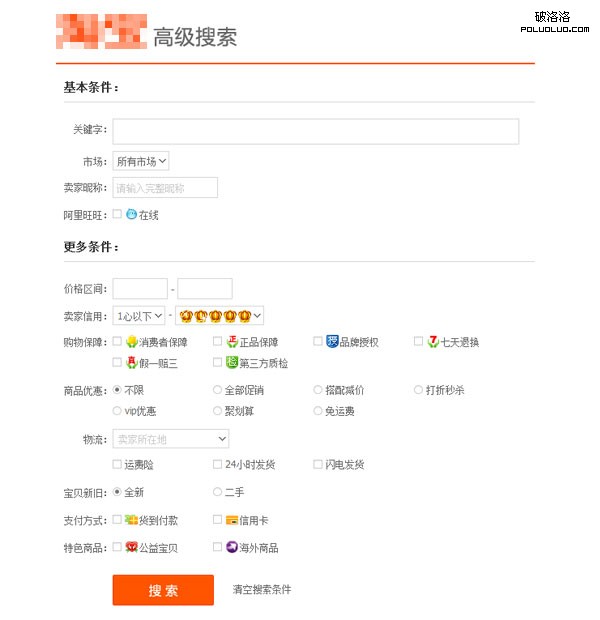Click the 七天退换 icon
This screenshot has height=620, width=600.
tap(433, 342)
